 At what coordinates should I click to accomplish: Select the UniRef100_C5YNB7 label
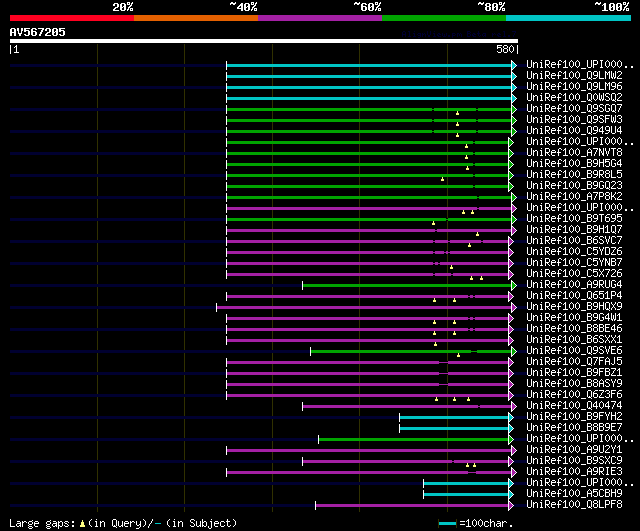click(x=574, y=263)
